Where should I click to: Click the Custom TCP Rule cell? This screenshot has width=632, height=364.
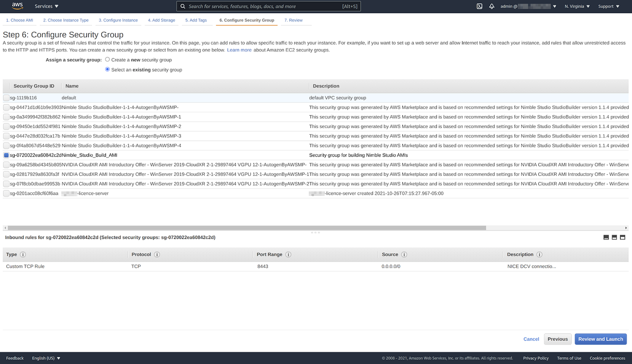[x=25, y=267]
